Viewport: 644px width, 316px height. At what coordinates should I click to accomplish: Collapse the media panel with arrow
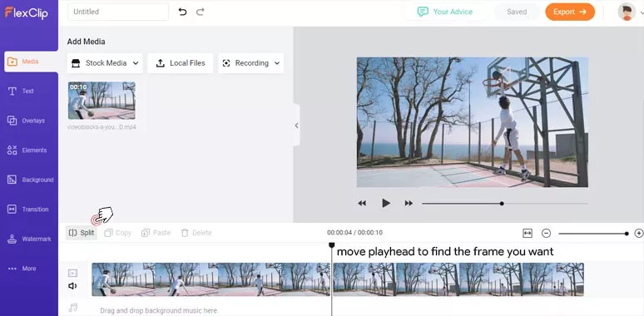pos(296,126)
